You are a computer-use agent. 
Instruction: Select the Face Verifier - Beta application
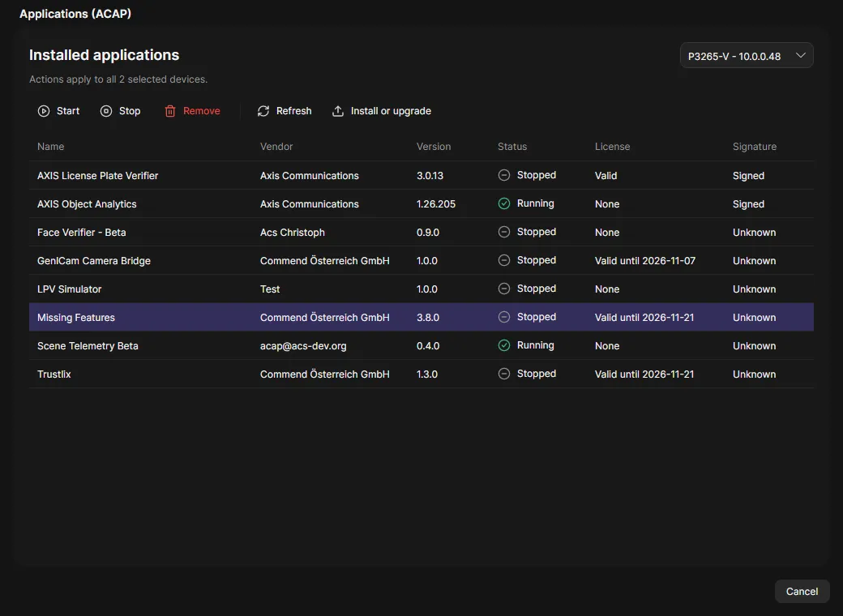point(421,232)
